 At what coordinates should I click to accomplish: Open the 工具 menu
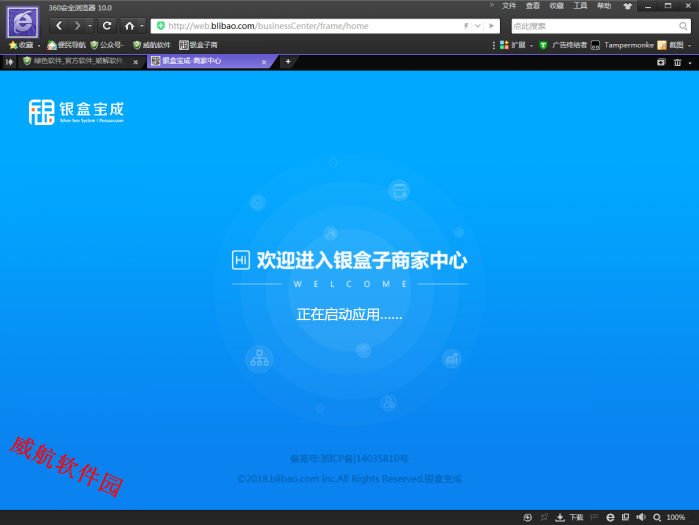580,6
